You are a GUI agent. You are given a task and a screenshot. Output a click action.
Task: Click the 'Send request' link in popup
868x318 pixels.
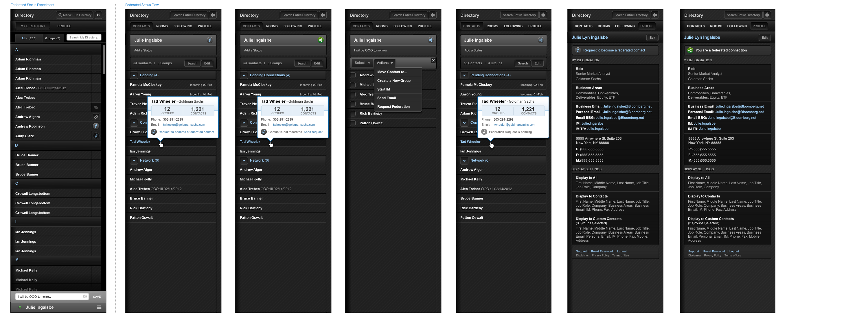coord(313,132)
